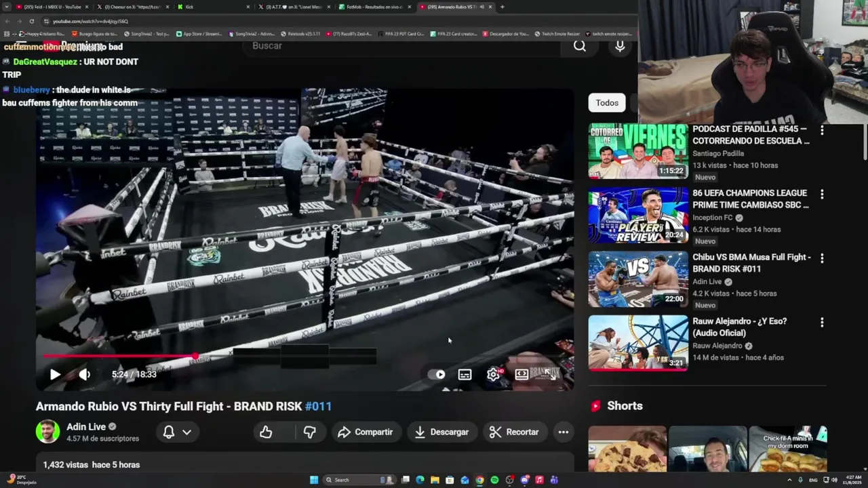Open options for Chibu VS BMA video
Viewport: 868px width, 488px height.
coord(822,258)
